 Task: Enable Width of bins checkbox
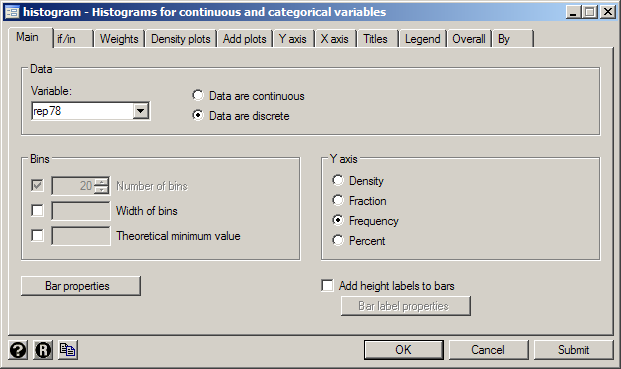pyautogui.click(x=37, y=211)
